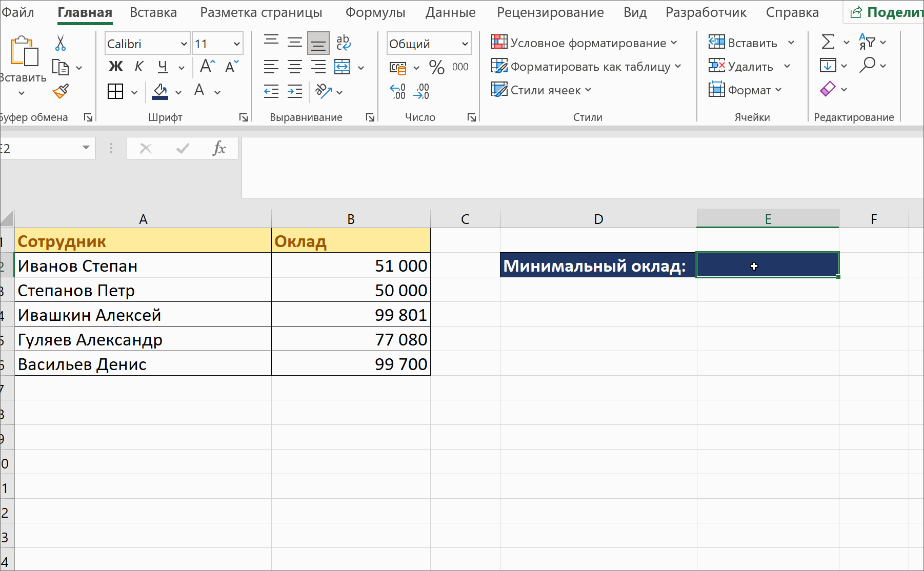
Task: Open Условное форматирование dropdown
Action: point(585,43)
